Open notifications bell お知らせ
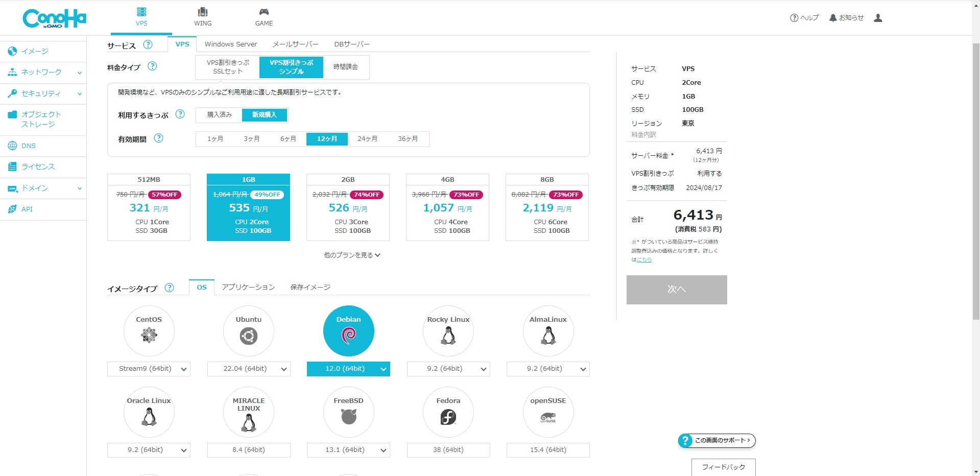980x476 pixels. coord(846,18)
